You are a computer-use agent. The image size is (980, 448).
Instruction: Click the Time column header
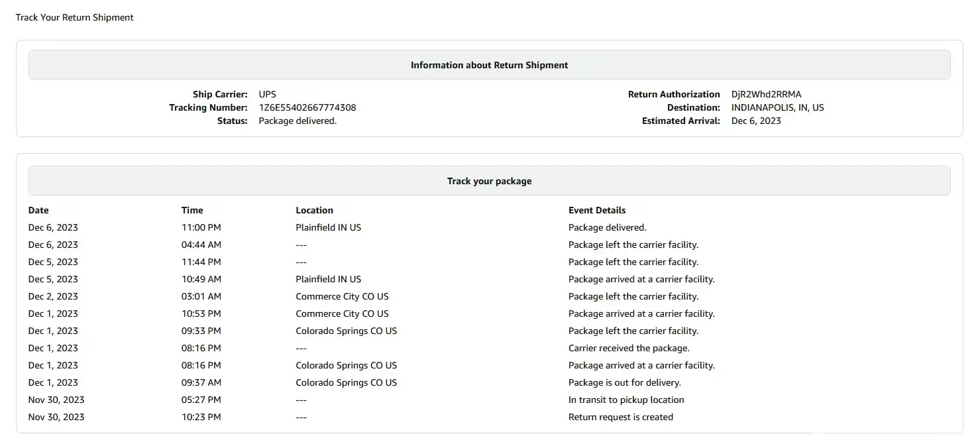pos(192,210)
